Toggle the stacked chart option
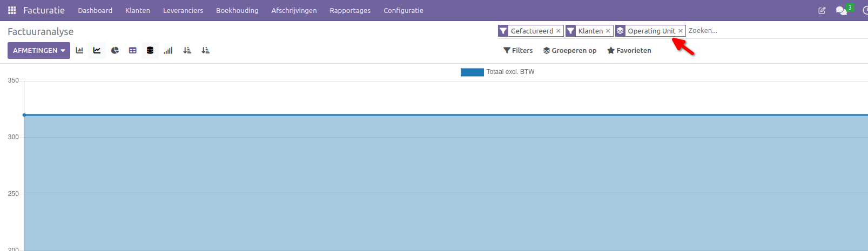This screenshot has width=868, height=251. point(150,50)
